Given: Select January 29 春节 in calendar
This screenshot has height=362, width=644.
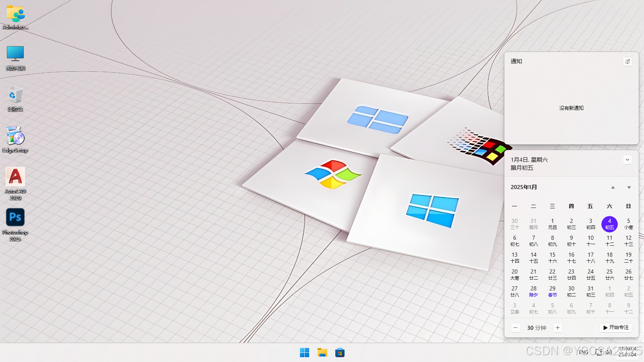Looking at the screenshot, I should pos(553,292).
